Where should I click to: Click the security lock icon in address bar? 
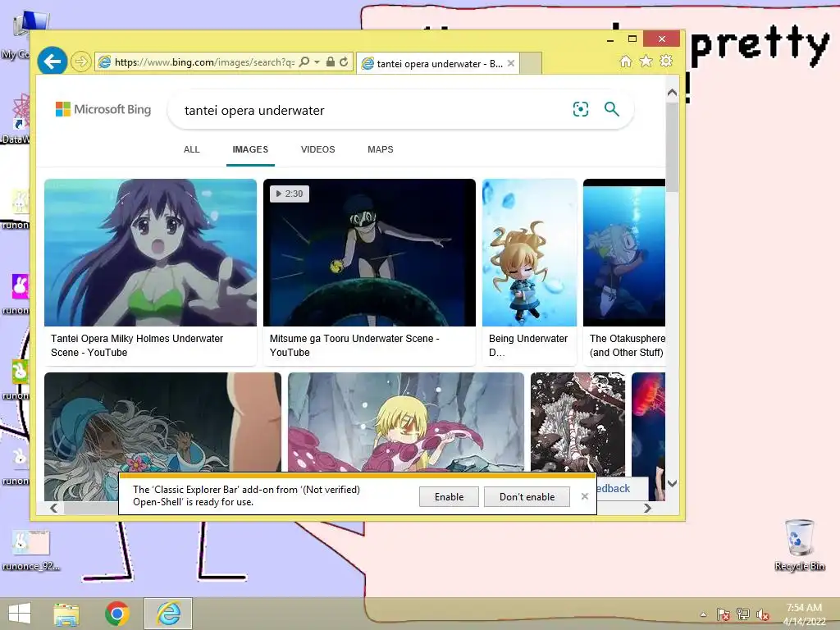point(331,62)
